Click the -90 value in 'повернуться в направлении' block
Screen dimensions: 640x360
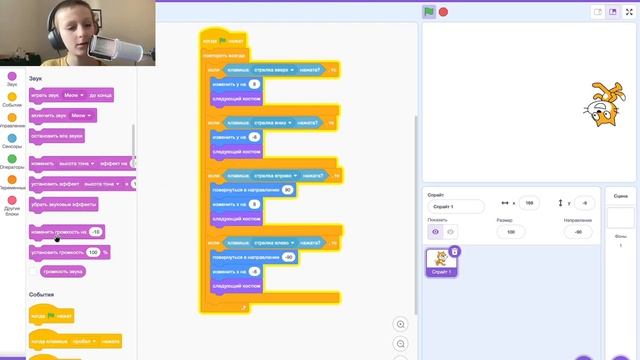pos(289,257)
